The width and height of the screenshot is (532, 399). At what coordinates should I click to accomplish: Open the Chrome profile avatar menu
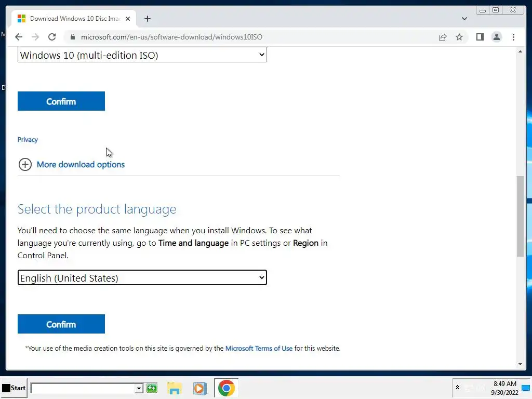[x=496, y=37]
